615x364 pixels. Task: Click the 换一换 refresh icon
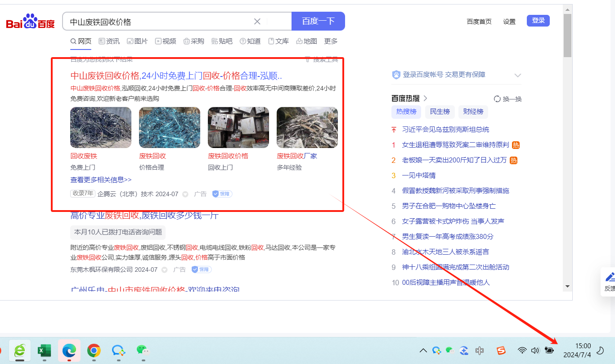[x=497, y=99]
